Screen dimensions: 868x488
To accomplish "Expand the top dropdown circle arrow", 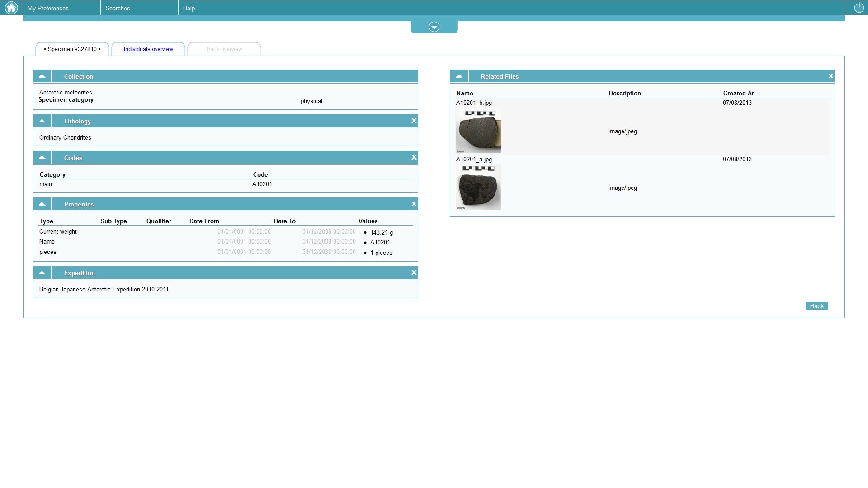I will pos(434,27).
